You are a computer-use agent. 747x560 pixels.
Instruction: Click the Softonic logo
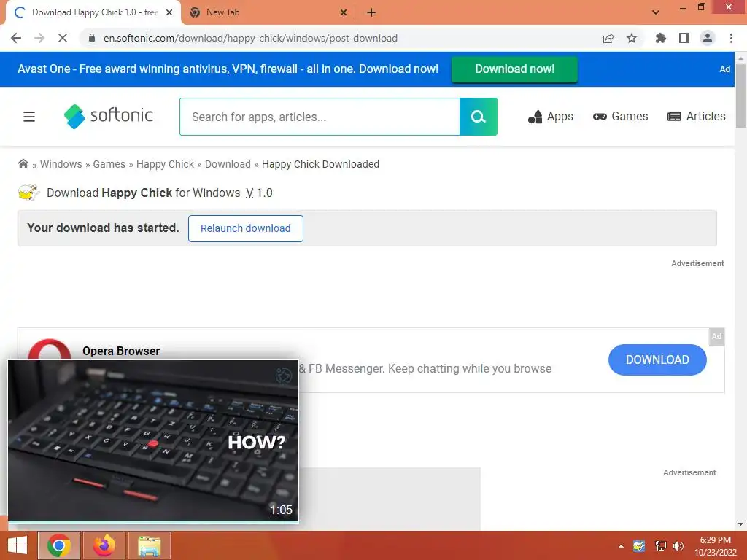click(109, 116)
